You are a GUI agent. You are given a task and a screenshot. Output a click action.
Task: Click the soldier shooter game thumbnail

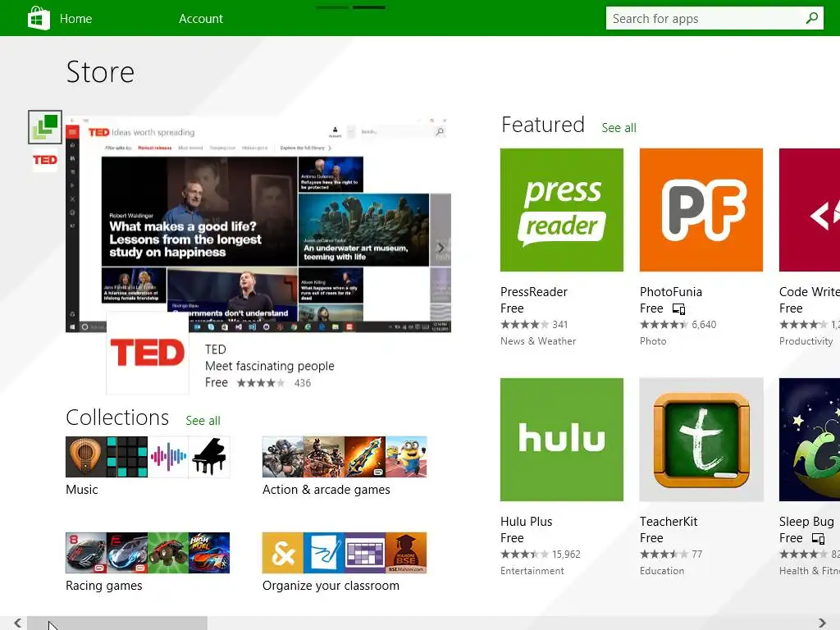pos(283,457)
